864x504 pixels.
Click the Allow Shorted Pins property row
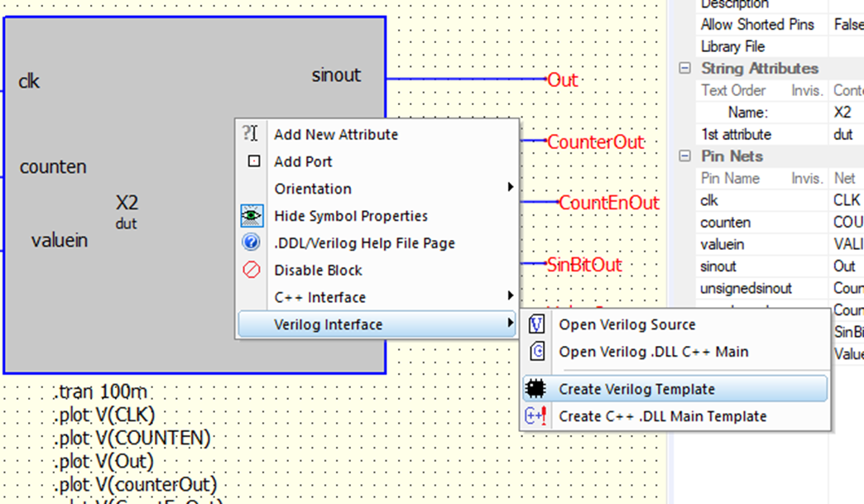click(x=780, y=24)
